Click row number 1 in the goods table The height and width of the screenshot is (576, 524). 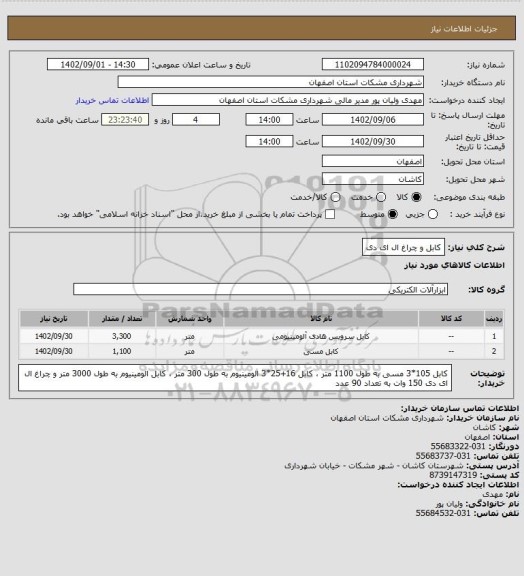coord(494,336)
